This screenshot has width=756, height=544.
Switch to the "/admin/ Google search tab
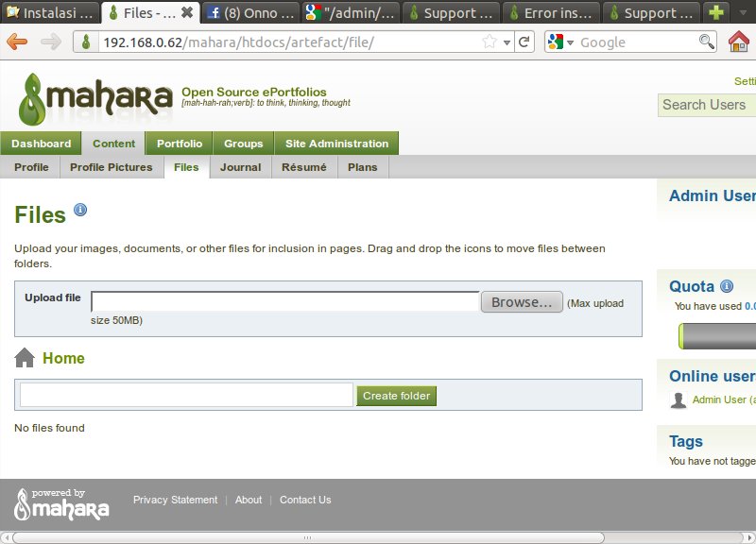(x=351, y=12)
